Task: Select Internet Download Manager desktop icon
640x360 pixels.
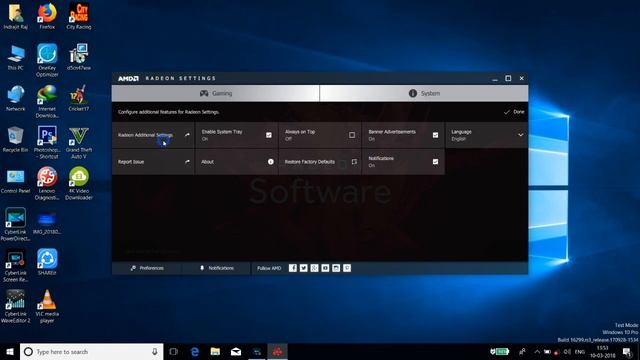Action: tap(47, 101)
